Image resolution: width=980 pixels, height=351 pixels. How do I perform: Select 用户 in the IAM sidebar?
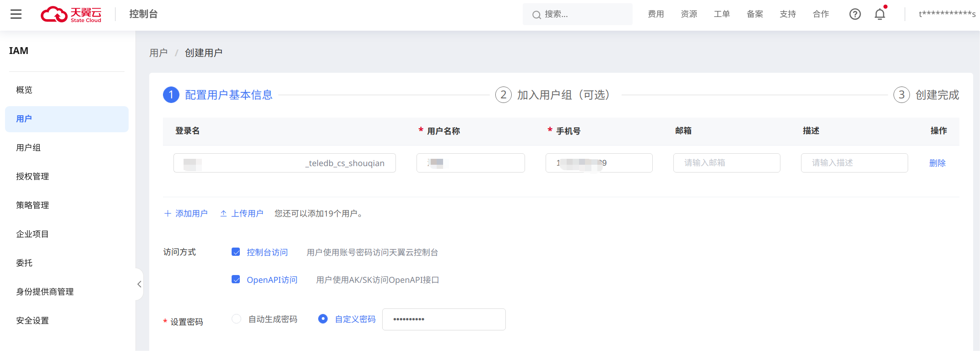(67, 119)
